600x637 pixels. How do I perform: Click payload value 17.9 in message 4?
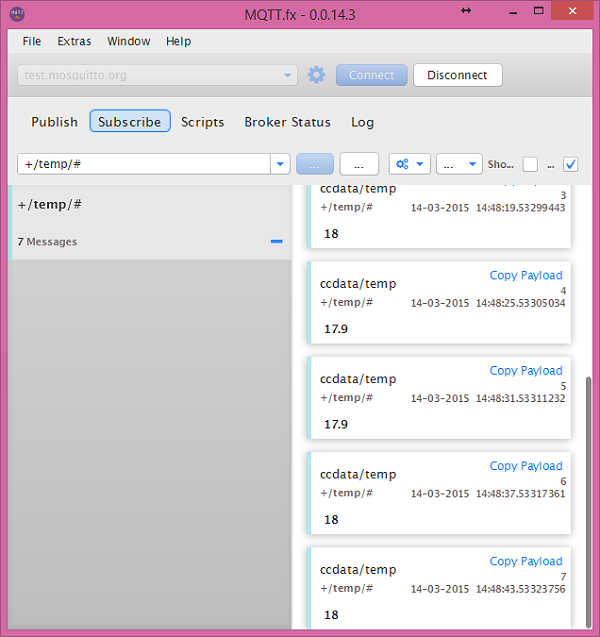pyautogui.click(x=336, y=329)
